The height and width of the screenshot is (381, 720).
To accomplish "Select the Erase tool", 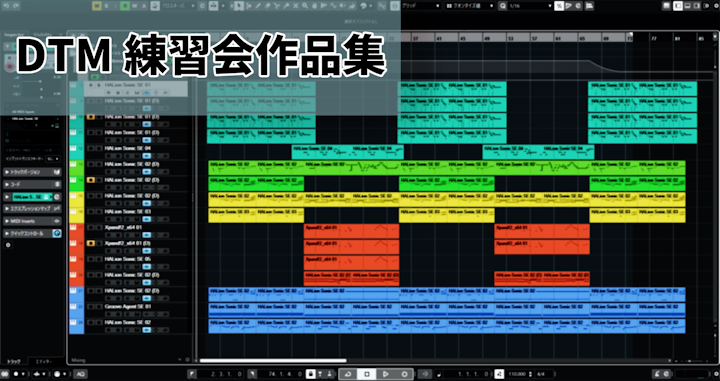I will tap(268, 6).
